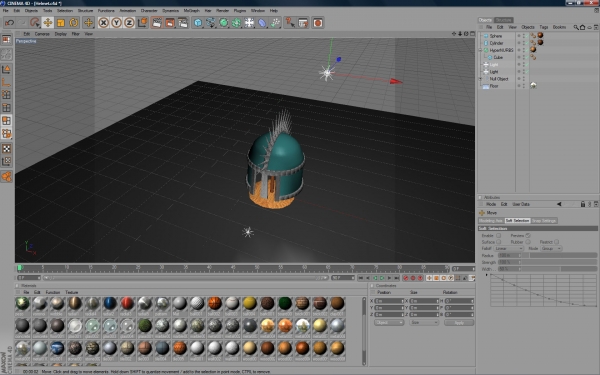
Task: Select the Live Selection tool
Action: coord(35,23)
